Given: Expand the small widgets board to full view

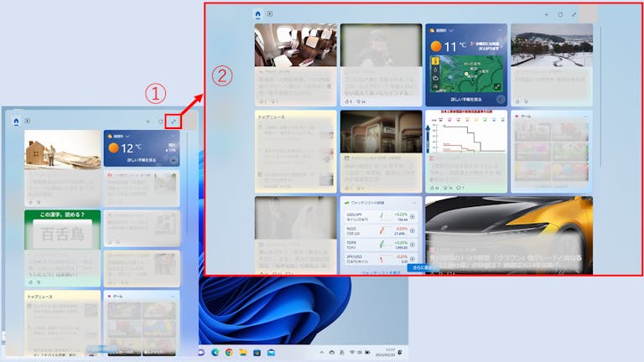Looking at the screenshot, I should [174, 122].
